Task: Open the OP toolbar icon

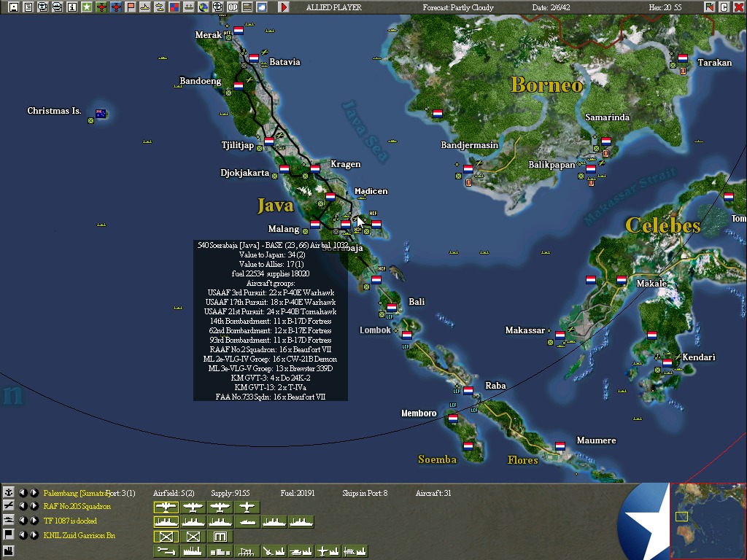Action: [233, 7]
